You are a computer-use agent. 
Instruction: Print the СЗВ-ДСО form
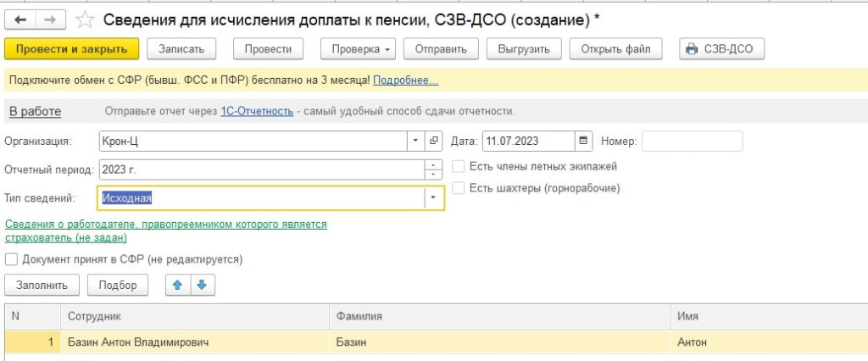click(x=722, y=49)
